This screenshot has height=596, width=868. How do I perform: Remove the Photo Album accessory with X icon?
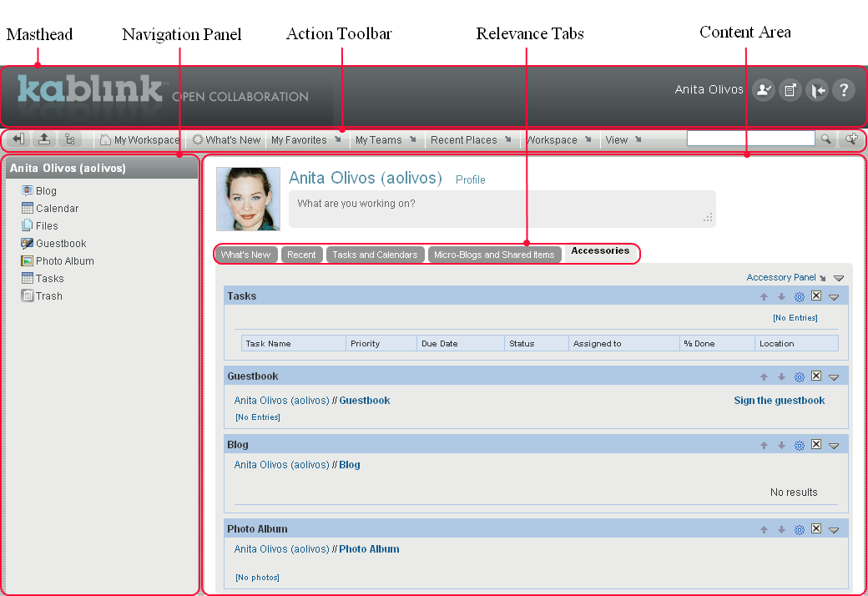(x=816, y=528)
